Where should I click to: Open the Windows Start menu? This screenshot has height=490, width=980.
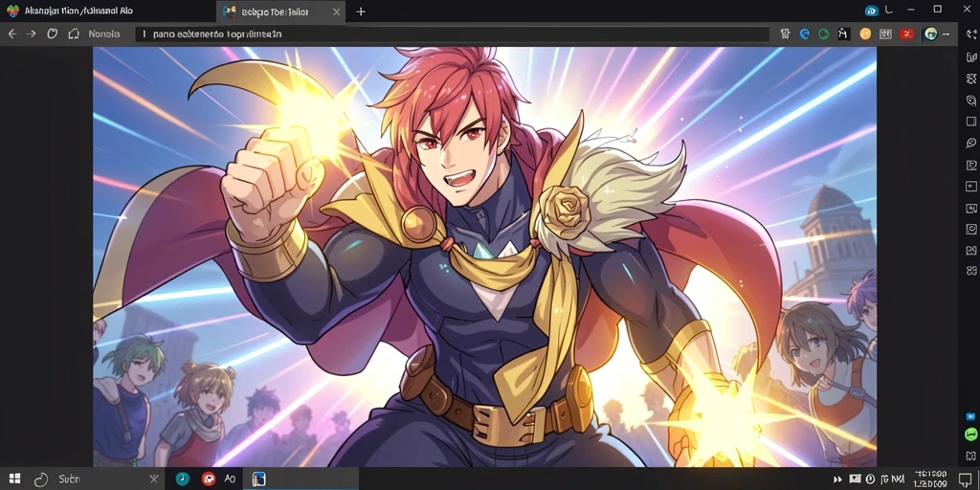click(x=14, y=479)
